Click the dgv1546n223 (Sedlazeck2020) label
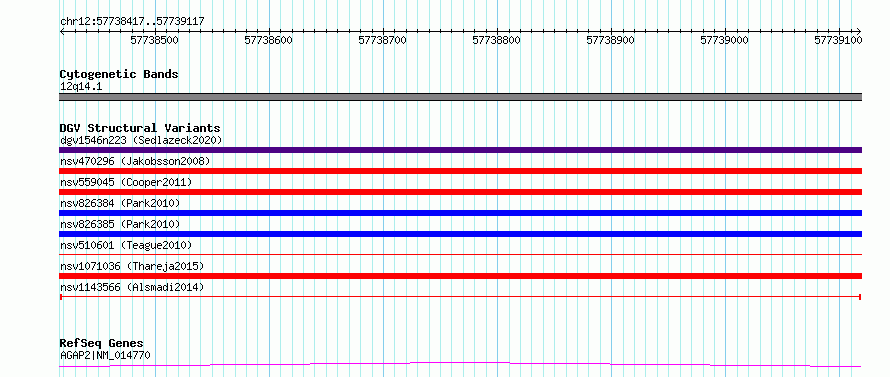The image size is (890, 377). tap(141, 140)
